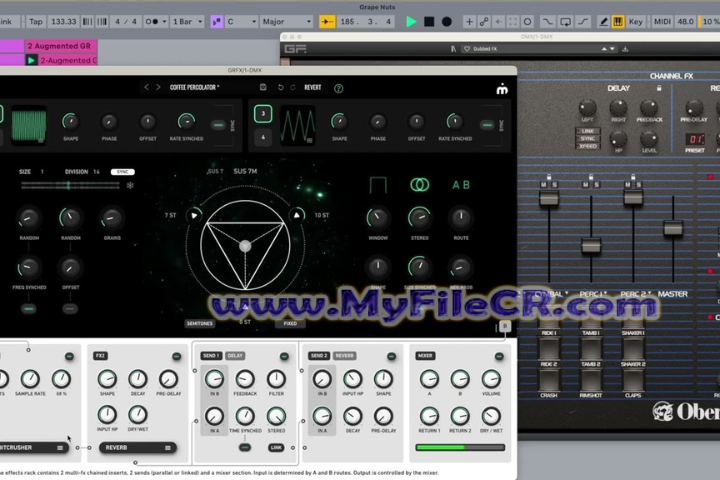This screenshot has width=720, height=480.
Task: Select the REVERB tab beside SEND 2
Action: click(x=344, y=356)
